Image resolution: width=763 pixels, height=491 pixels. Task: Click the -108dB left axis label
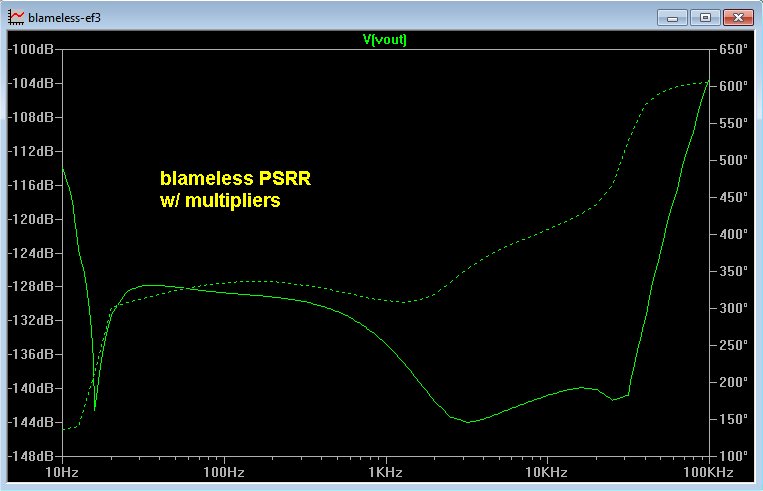[x=31, y=117]
